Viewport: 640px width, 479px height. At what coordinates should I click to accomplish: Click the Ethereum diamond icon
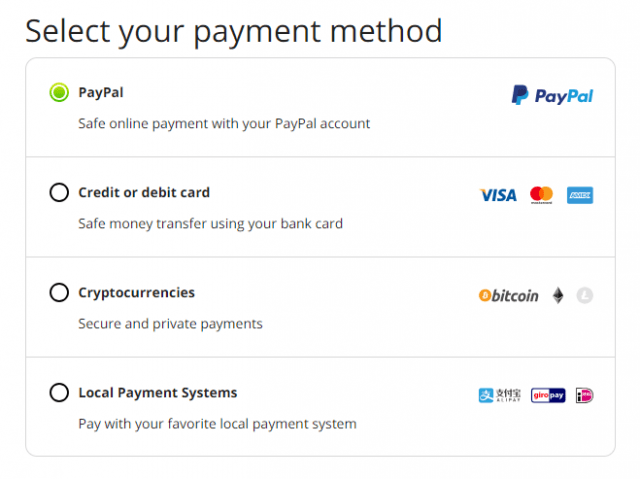[558, 295]
